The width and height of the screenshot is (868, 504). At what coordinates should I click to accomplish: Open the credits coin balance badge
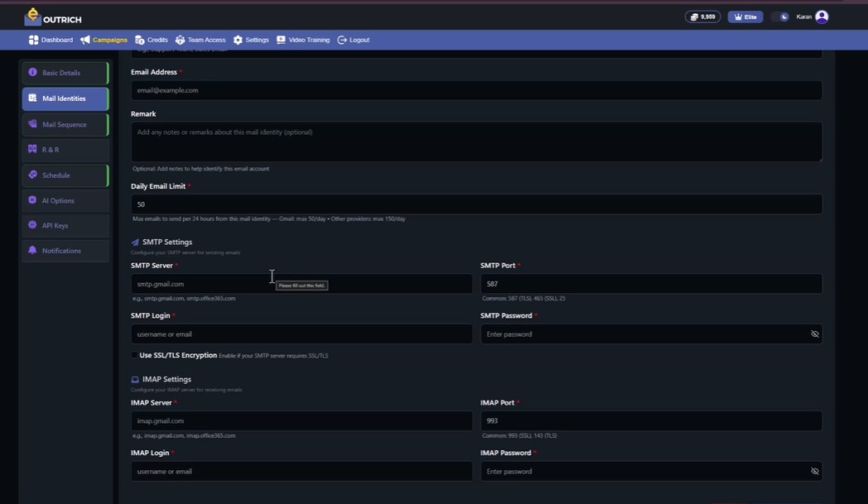tap(702, 17)
